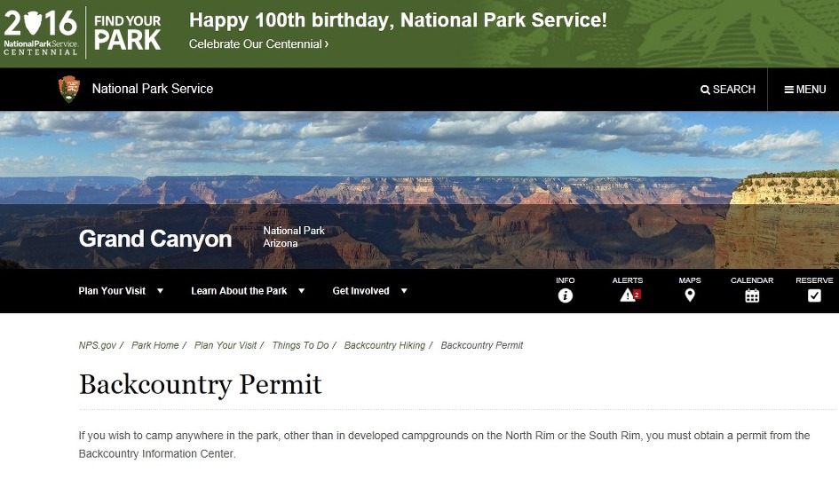This screenshot has height=504, width=839.
Task: Click National Park Service header text
Action: click(153, 89)
